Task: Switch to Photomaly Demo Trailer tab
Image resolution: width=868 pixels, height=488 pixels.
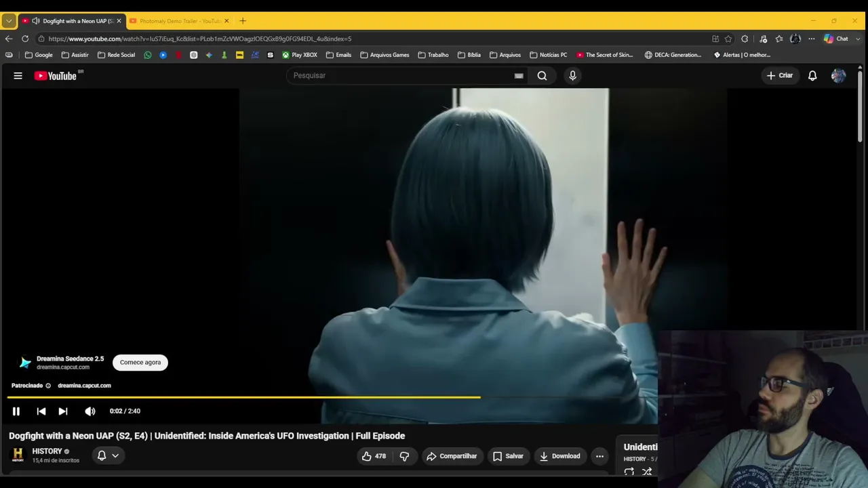Action: coord(180,21)
